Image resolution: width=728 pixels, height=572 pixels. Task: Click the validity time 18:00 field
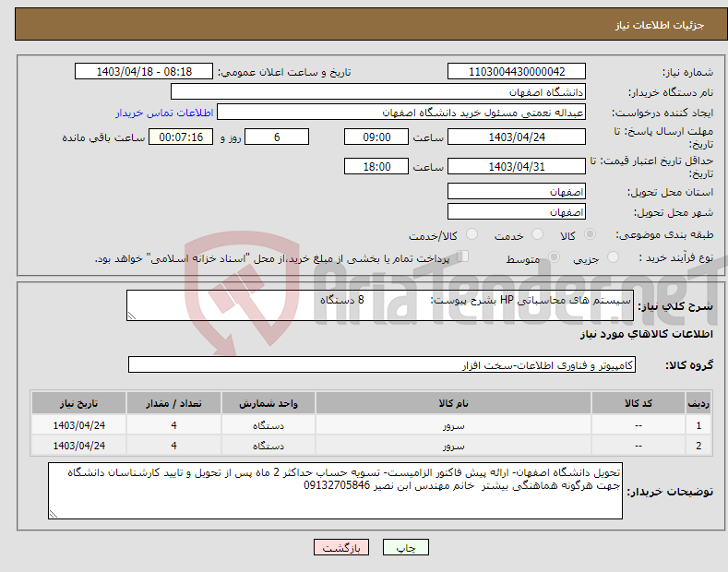pyautogui.click(x=376, y=166)
